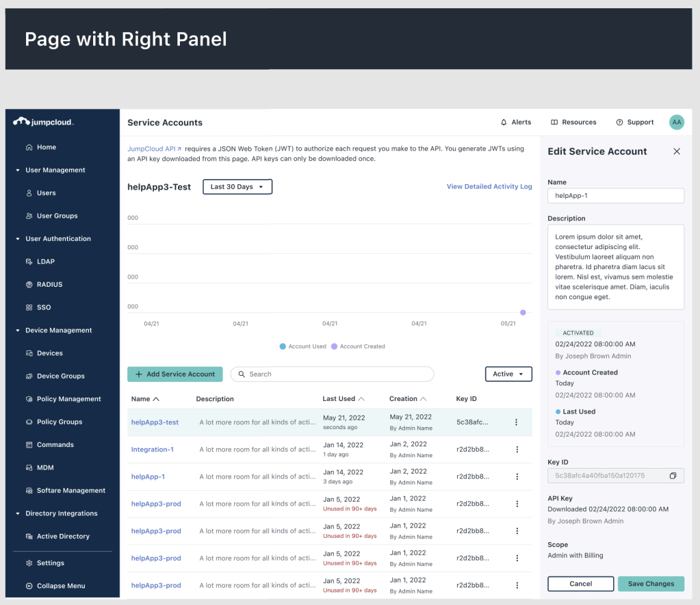Go to Policy Management in sidebar
The image size is (700, 605).
68,399
